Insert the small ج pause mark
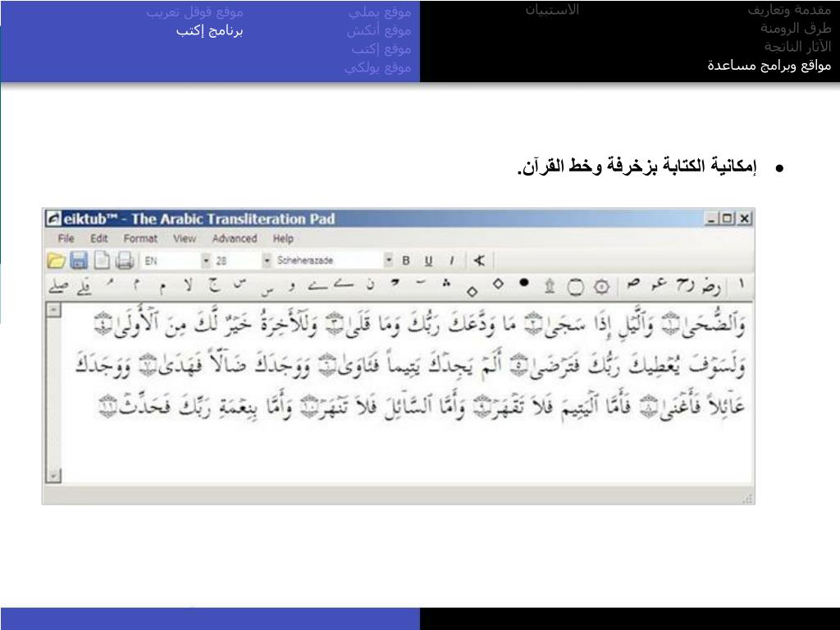This screenshot has height=630, width=840. 214,285
